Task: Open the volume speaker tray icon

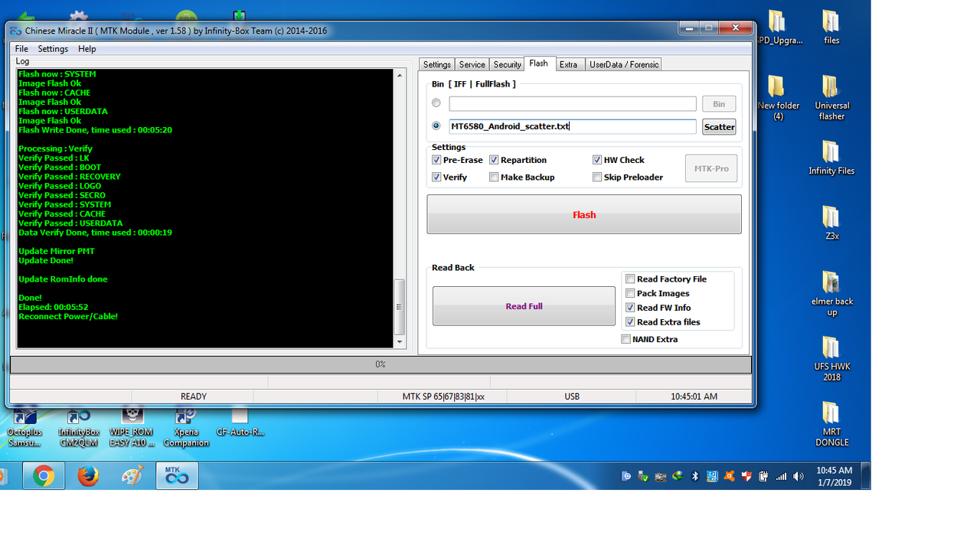Action: [x=799, y=476]
